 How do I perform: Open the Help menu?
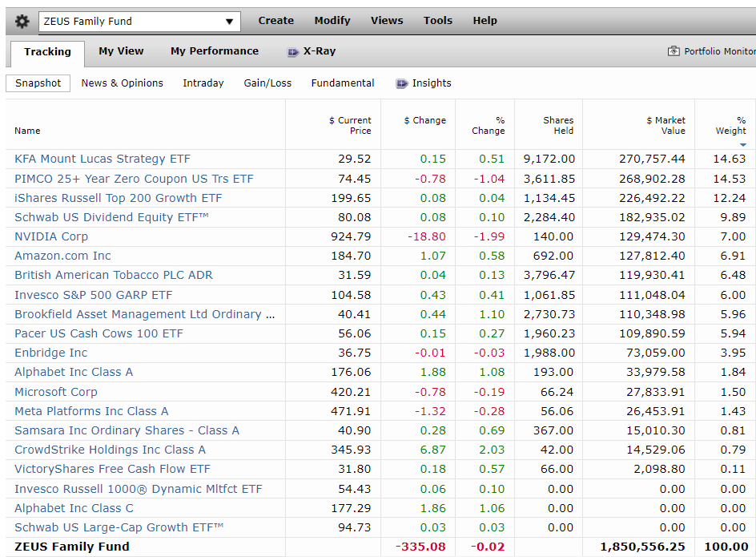click(x=485, y=20)
